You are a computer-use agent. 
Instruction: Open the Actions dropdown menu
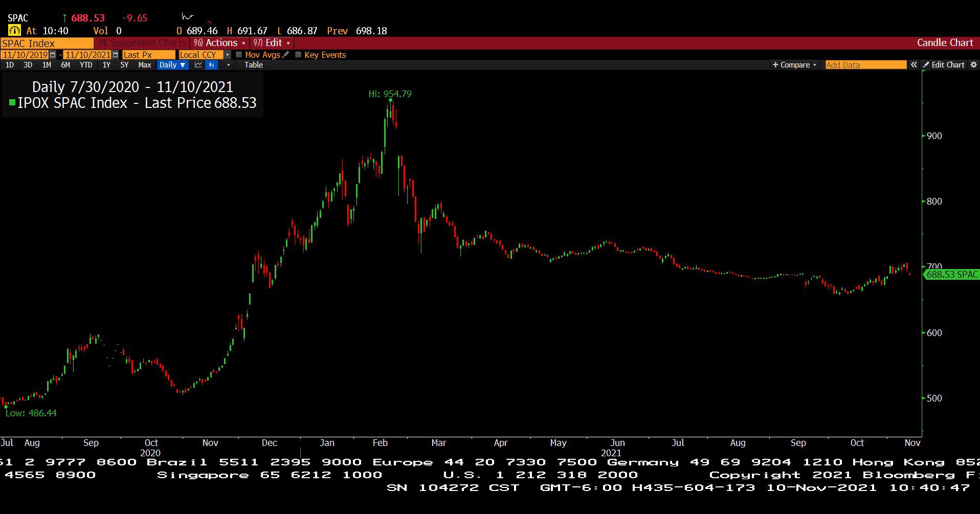[x=219, y=43]
